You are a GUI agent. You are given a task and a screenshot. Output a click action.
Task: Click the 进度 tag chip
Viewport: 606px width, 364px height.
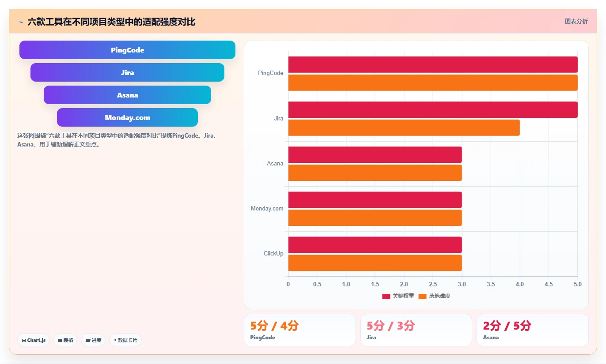tap(93, 340)
